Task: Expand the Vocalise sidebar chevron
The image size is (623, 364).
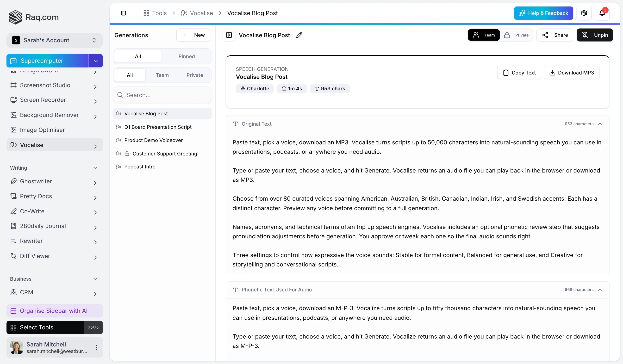Action: coord(95,146)
